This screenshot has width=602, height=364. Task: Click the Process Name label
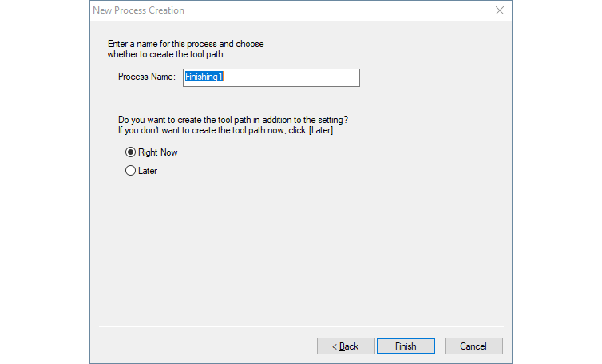(146, 77)
